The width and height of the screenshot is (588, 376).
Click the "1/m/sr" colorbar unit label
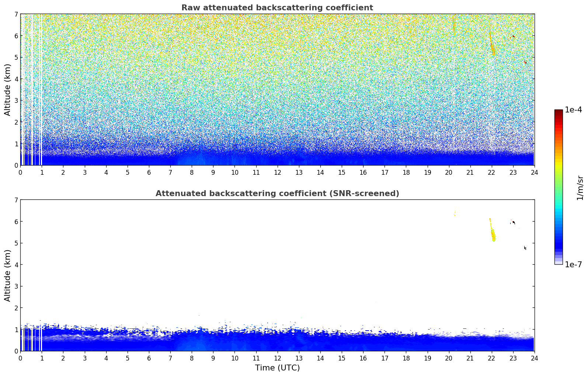pos(580,187)
